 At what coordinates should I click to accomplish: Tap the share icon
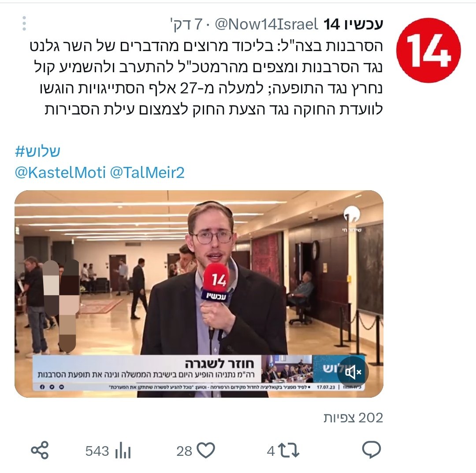click(x=40, y=450)
